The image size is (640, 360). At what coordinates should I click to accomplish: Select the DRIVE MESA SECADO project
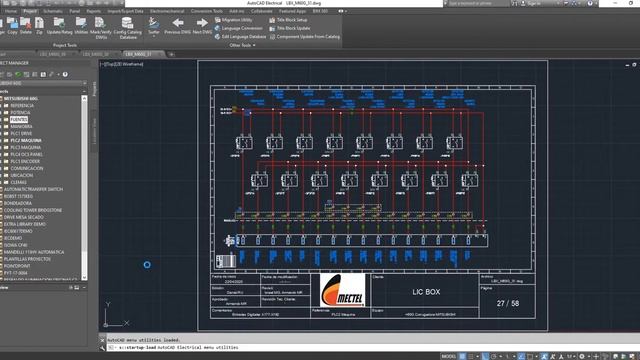click(x=24, y=217)
